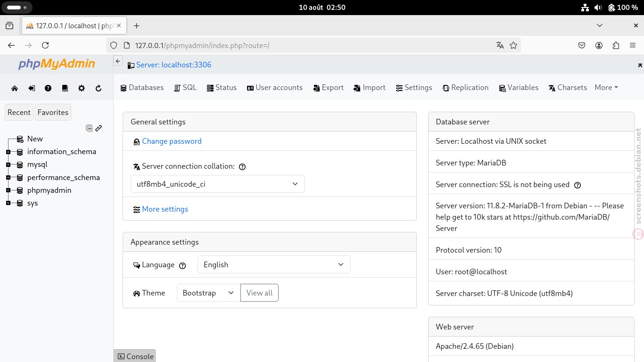The width and height of the screenshot is (644, 362).
Task: Open the Language dropdown showing English
Action: (274, 264)
